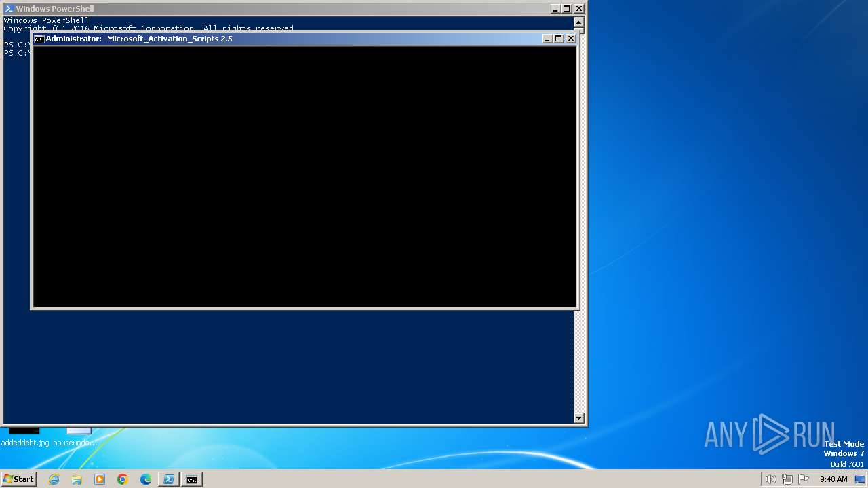Open cmd system menu icon of Activation Scripts

(x=39, y=39)
